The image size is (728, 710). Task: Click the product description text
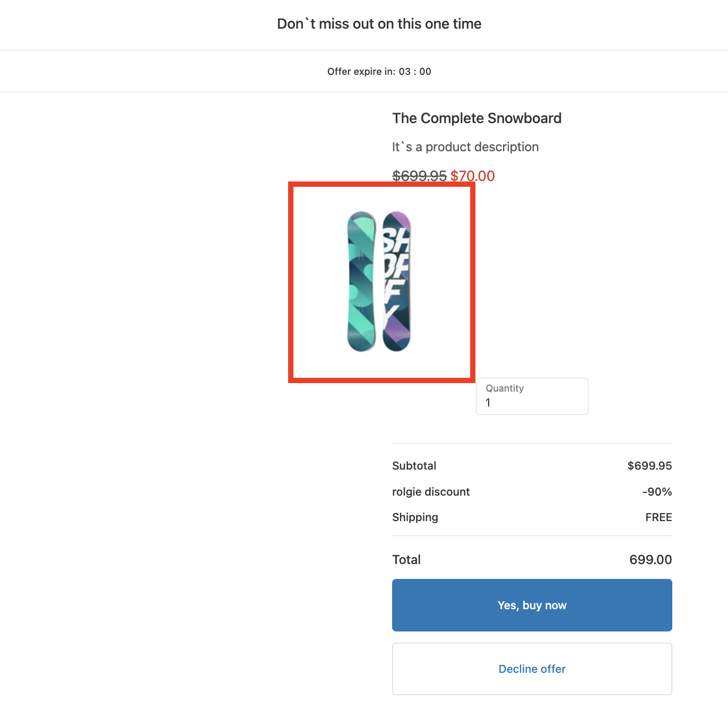tap(465, 147)
